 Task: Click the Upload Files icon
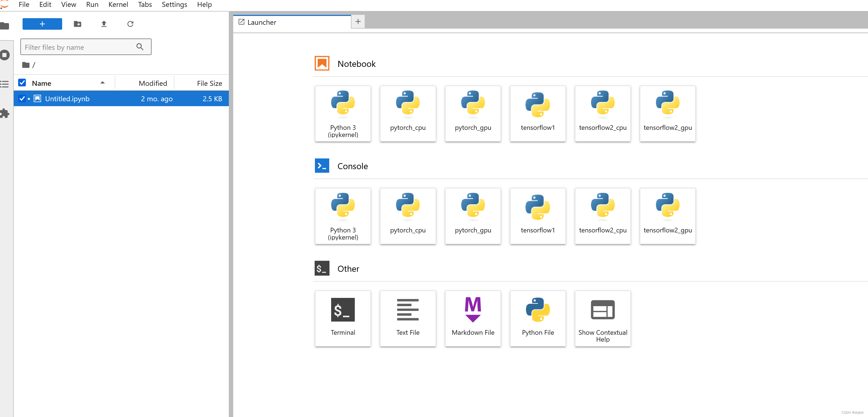pyautogui.click(x=104, y=24)
